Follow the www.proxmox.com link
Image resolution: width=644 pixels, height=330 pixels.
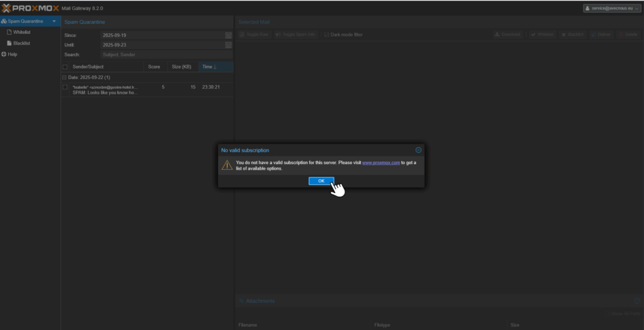[381, 162]
